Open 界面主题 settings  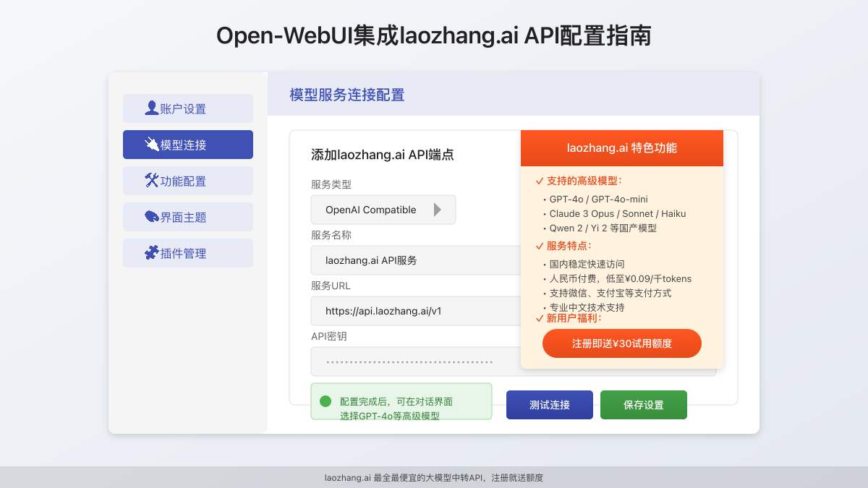[188, 217]
